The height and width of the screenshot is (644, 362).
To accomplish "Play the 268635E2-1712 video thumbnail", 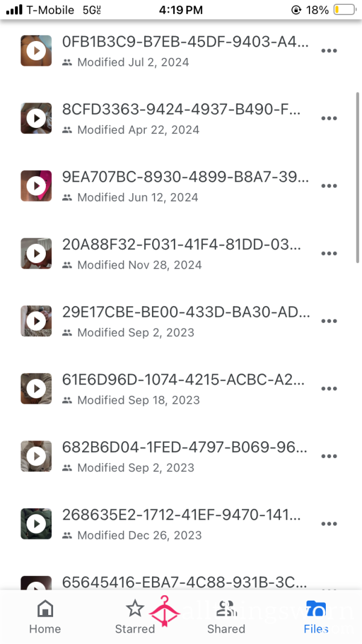I will click(36, 524).
